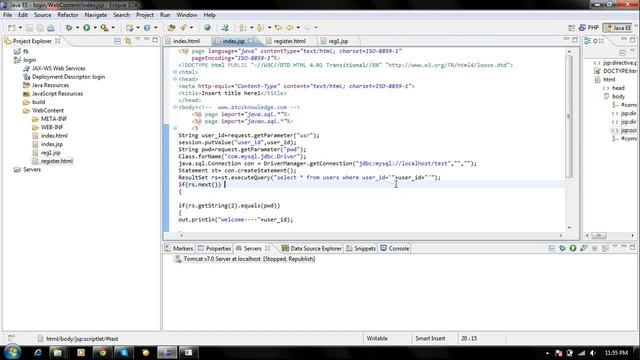Screen dimensions: 640x360
Task: Select the Java EE perspective button
Action: point(618,28)
